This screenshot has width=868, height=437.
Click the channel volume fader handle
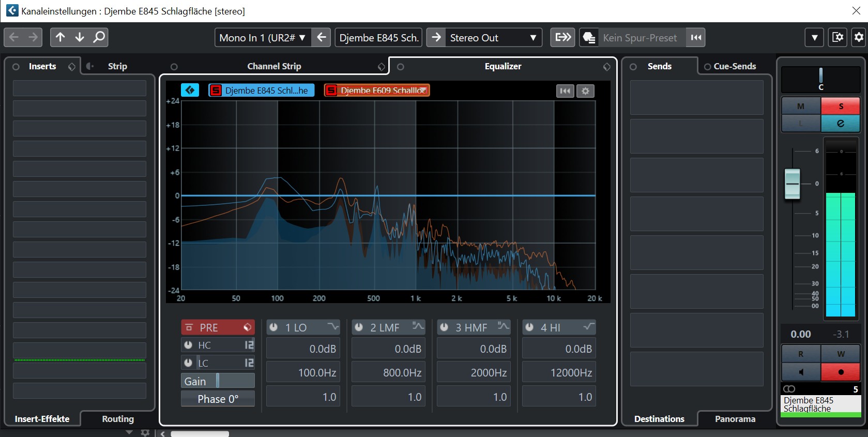tap(792, 184)
